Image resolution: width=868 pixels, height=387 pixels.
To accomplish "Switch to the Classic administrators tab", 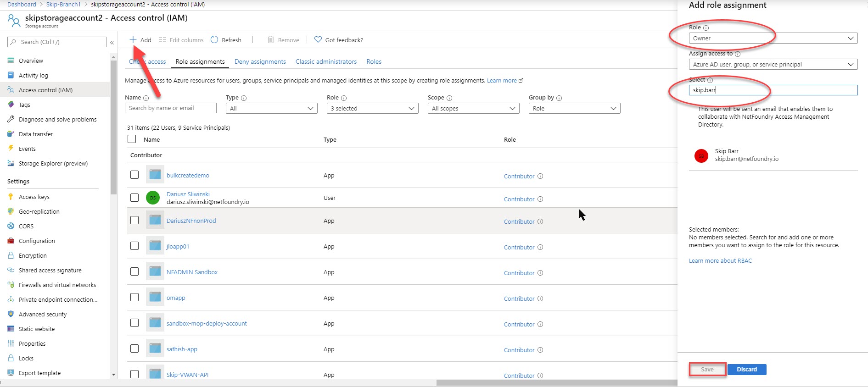I will tap(326, 61).
